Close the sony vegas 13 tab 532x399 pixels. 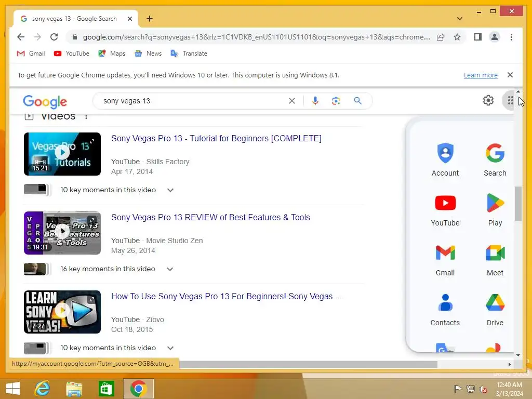pos(129,19)
